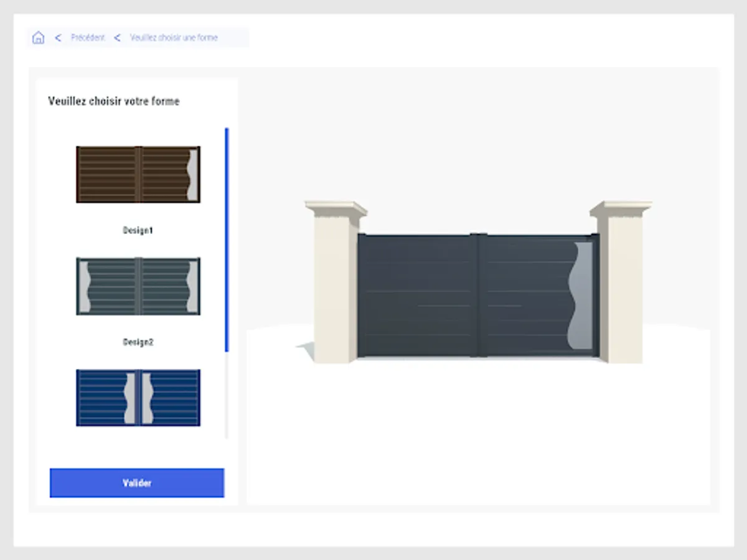Click chevron before 'Veuillez choisir une forme'
Viewport: 747px width, 560px height.
point(117,38)
